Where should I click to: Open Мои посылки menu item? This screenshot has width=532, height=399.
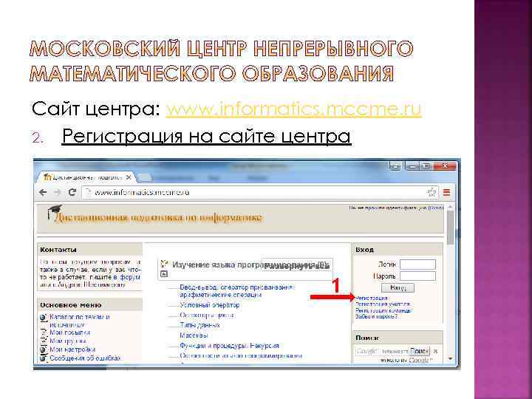pyautogui.click(x=70, y=332)
